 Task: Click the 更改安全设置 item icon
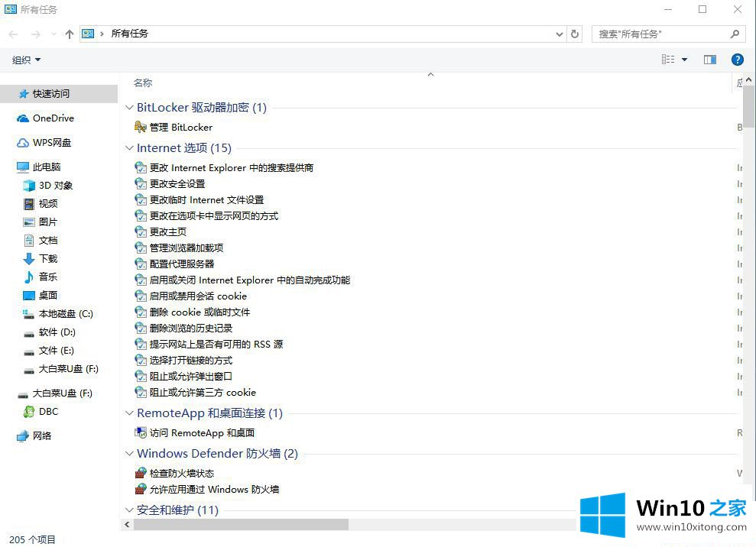(x=141, y=183)
